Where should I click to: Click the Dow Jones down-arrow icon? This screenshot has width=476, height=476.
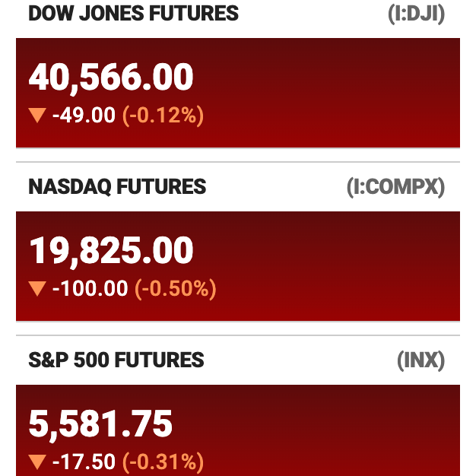point(37,116)
